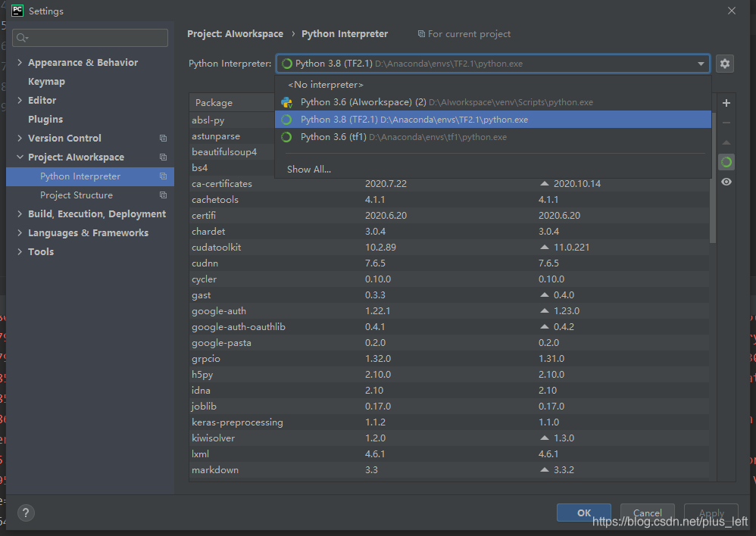Click the help question mark button
The width and height of the screenshot is (756, 536).
pos(26,513)
